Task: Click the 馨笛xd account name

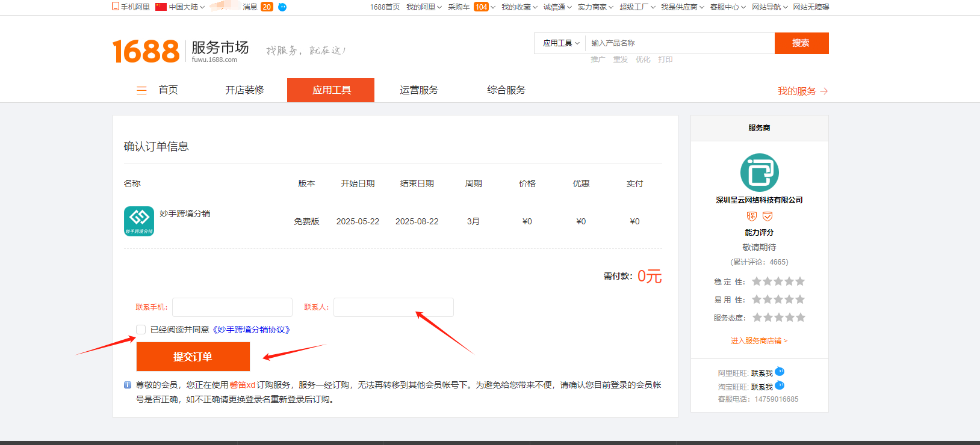Action: tap(243, 385)
